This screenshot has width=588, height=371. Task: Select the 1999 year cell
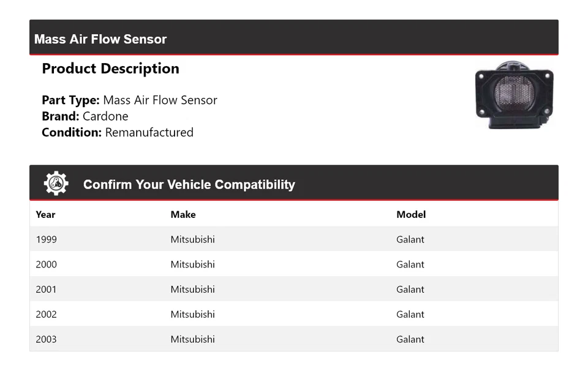(x=46, y=239)
